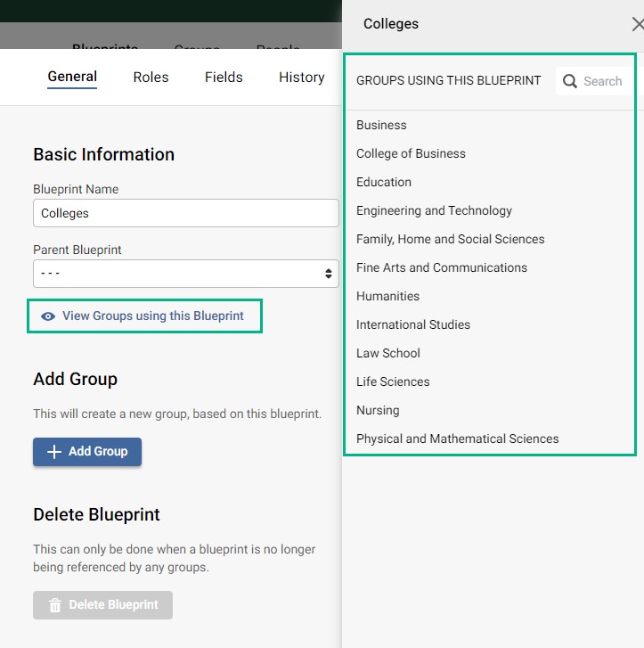Image resolution: width=644 pixels, height=648 pixels.
Task: Open the Parent Blueprint dropdown
Action: pyautogui.click(x=185, y=274)
